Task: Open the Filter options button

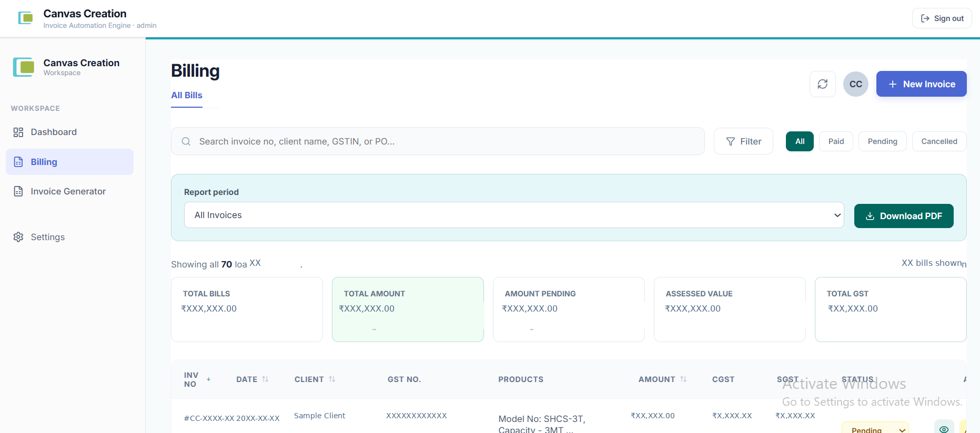Action: point(743,141)
